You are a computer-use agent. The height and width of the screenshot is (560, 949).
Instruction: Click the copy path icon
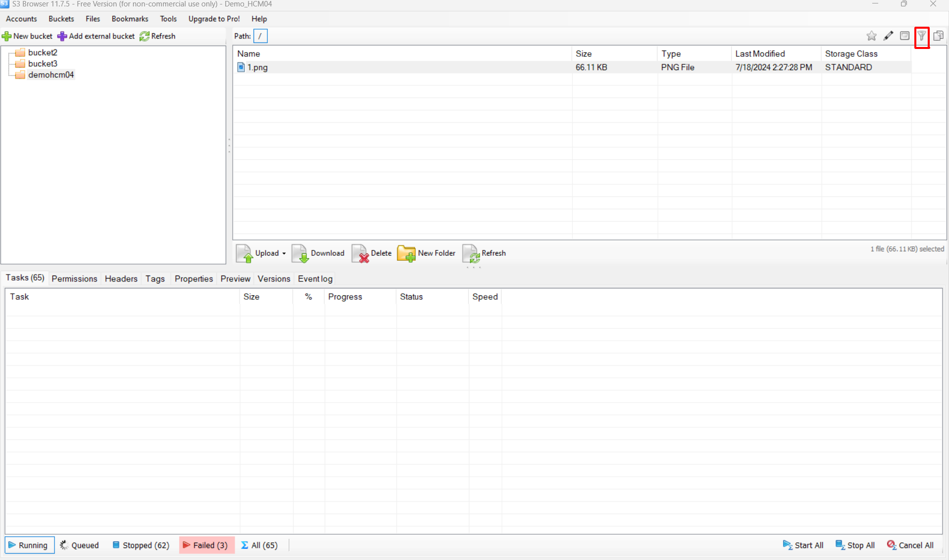938,36
